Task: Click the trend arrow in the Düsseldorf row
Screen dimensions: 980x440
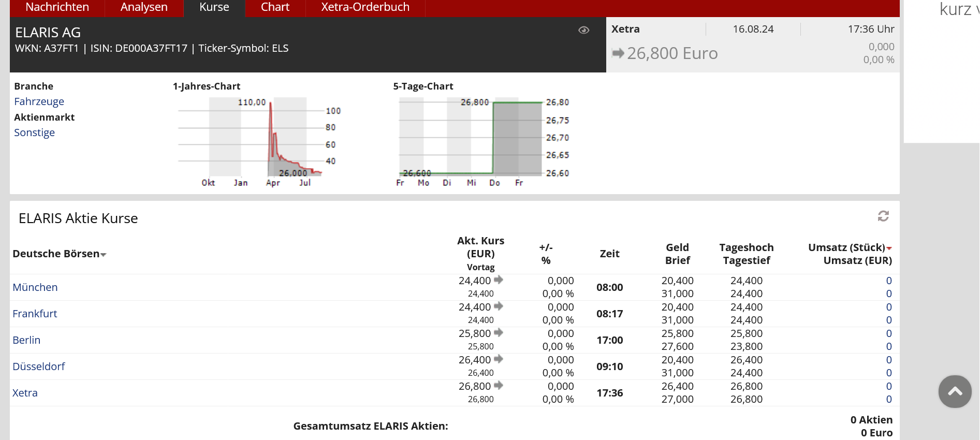Action: (499, 359)
